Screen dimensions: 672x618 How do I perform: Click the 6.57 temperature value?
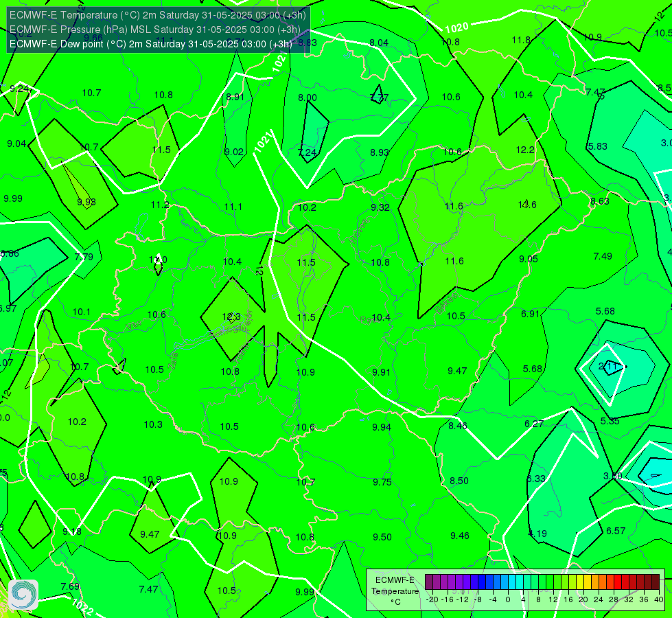616,531
